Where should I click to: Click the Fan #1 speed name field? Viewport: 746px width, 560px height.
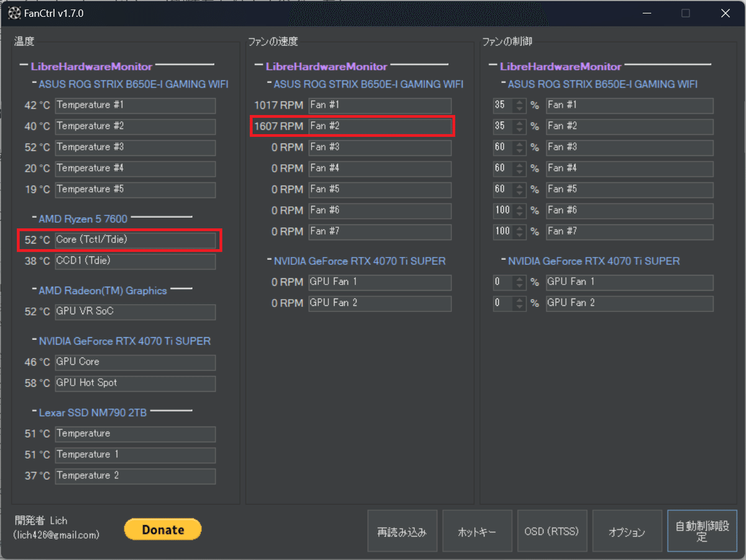click(x=380, y=105)
